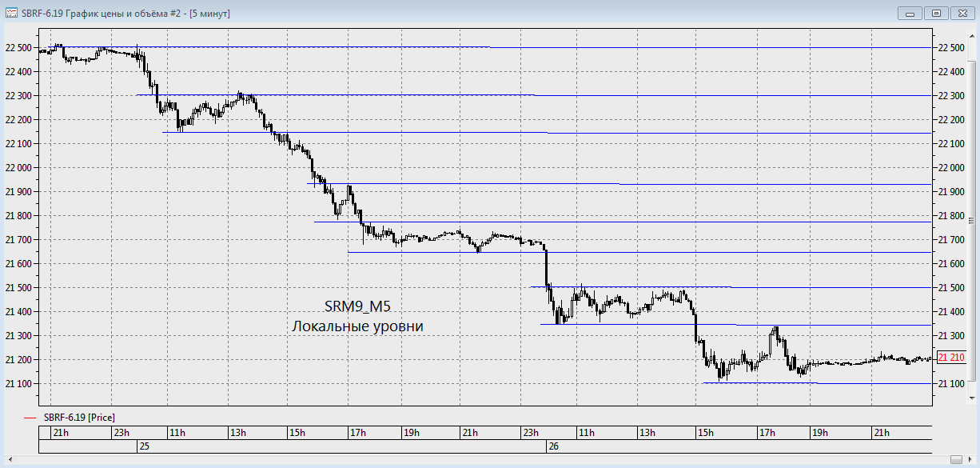Click '22 500' on the right price axis

(950, 48)
